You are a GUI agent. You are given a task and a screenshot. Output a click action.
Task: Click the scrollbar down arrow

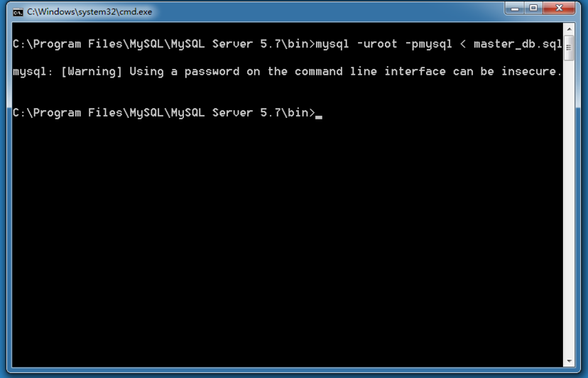[569, 361]
